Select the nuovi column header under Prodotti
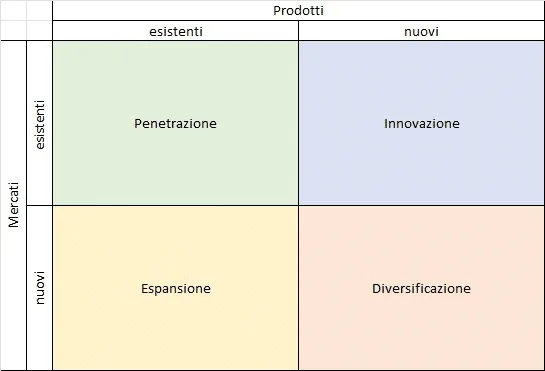This screenshot has height=371, width=545. coord(421,31)
